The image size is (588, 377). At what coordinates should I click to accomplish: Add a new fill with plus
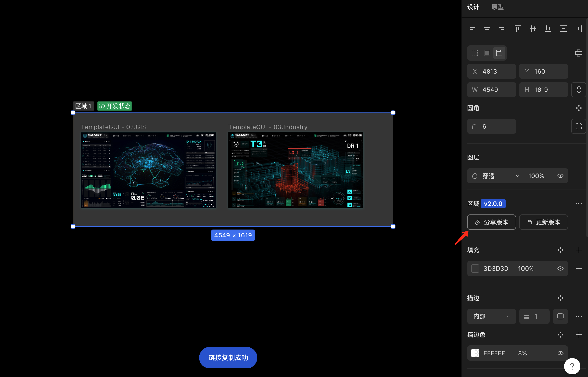[579, 250]
